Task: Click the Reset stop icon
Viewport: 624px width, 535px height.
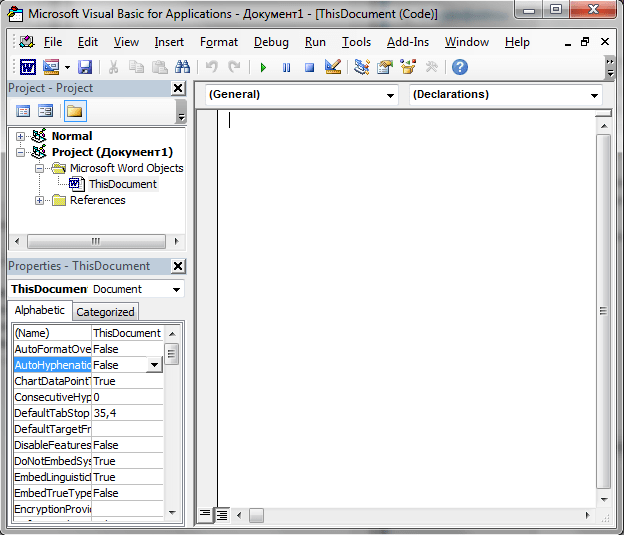Action: click(309, 68)
